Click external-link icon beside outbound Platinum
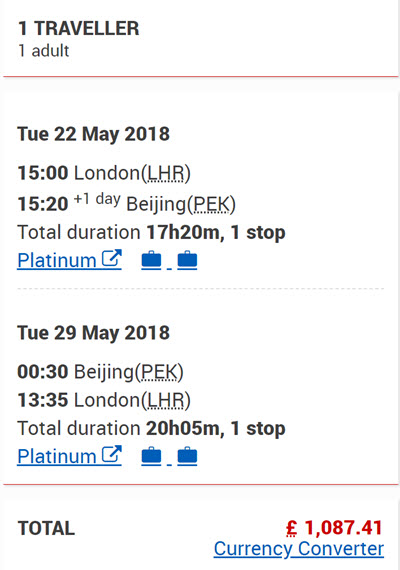Screen dimensions: 400x570 [111, 259]
